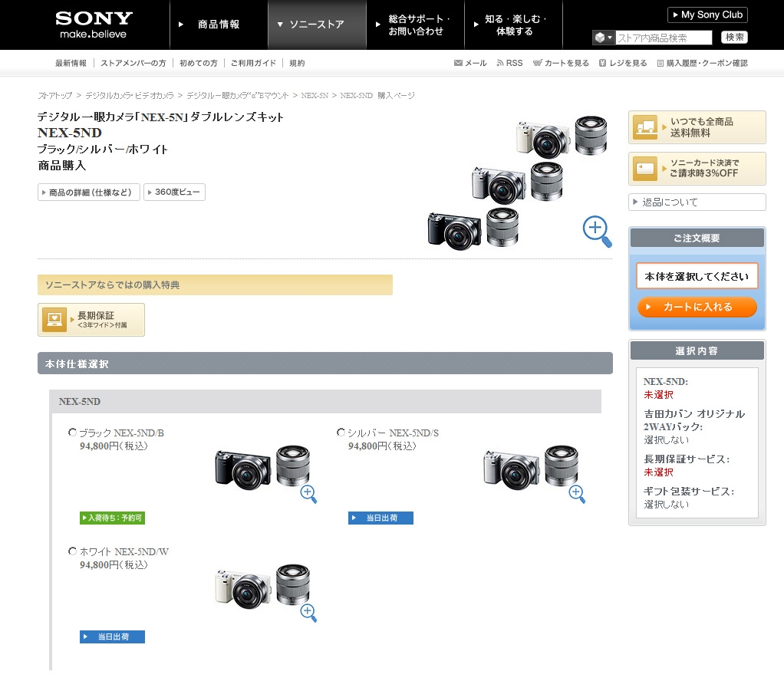784x681 pixels.
Task: Open the ソニーストア top menu
Action: tap(316, 25)
